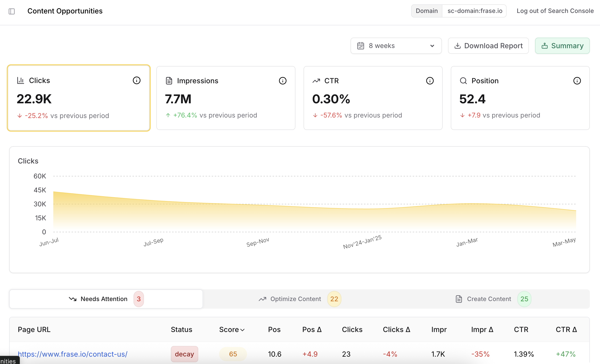Viewport: 600px width, 364px height.
Task: Click the Download Report button
Action: (x=488, y=46)
